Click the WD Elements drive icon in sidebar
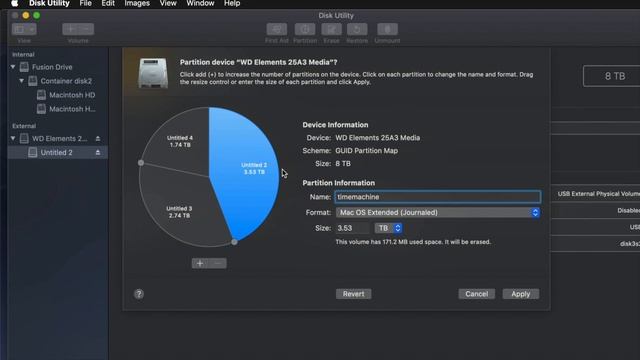 coord(24,138)
